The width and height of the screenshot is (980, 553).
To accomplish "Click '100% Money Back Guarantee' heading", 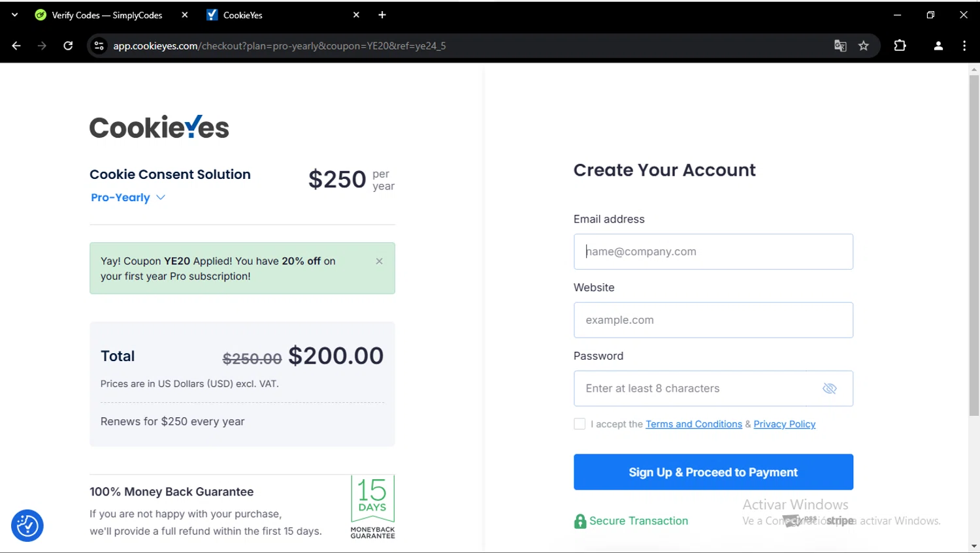I will click(x=172, y=492).
